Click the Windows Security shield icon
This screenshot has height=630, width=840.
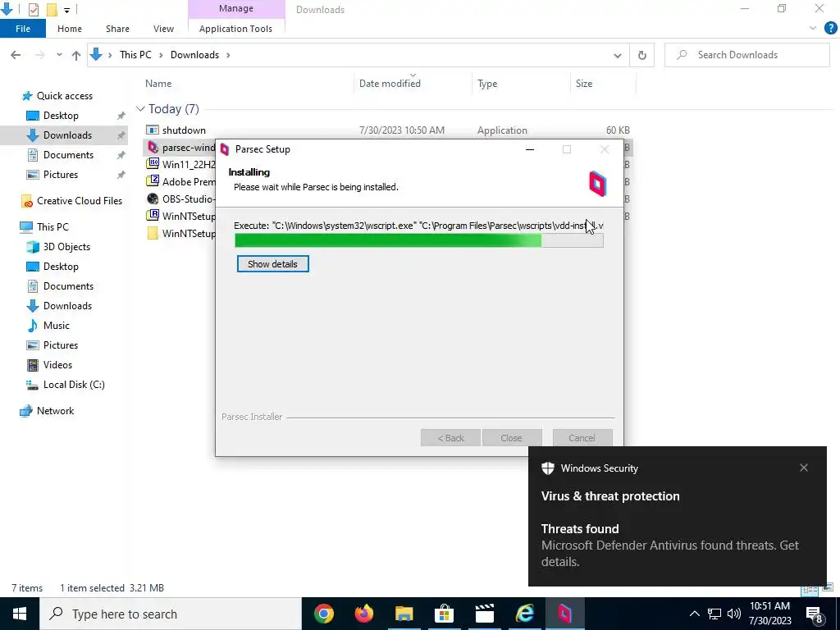547,468
